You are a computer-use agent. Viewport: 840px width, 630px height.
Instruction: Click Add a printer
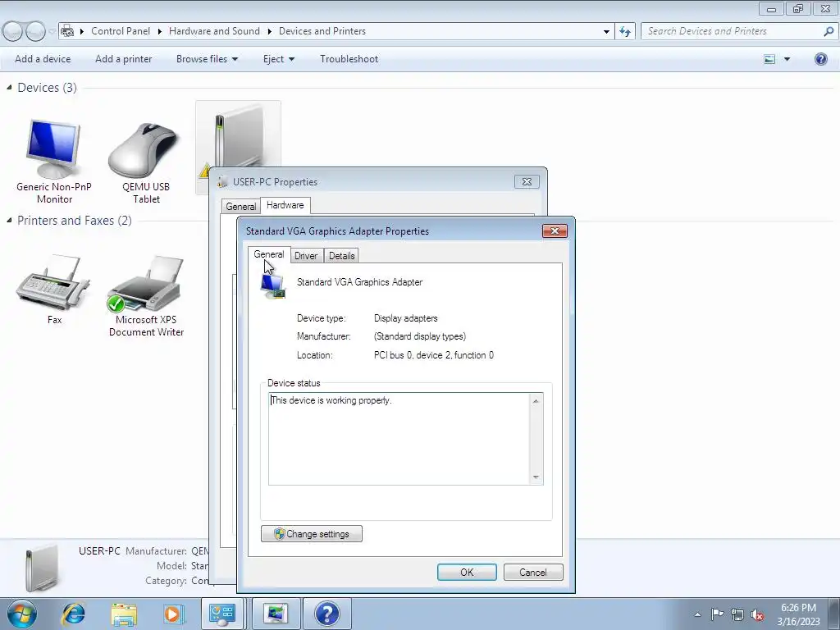pos(124,59)
